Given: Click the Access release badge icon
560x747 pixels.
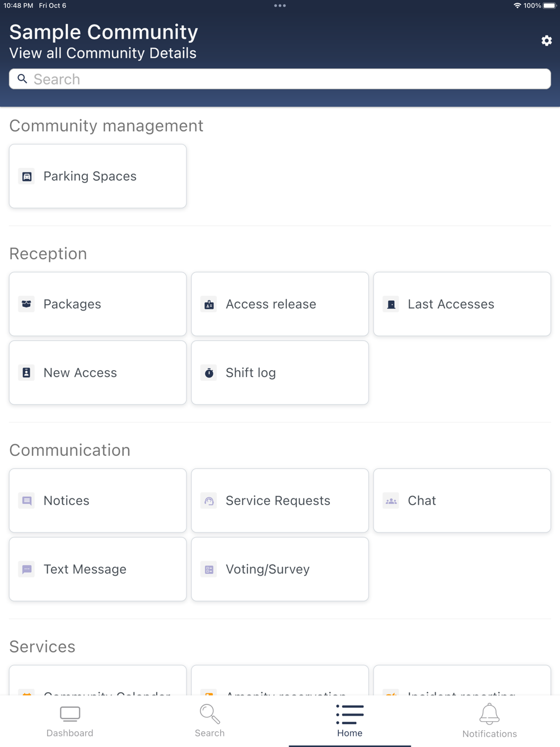Looking at the screenshot, I should click(x=209, y=304).
